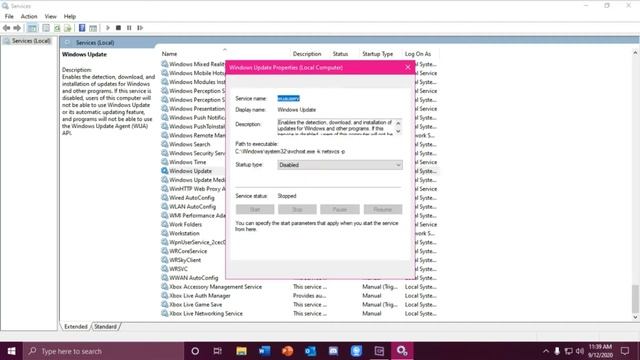This screenshot has width=640, height=360.
Task: Click the Pause button in Properties dialog
Action: click(340, 209)
